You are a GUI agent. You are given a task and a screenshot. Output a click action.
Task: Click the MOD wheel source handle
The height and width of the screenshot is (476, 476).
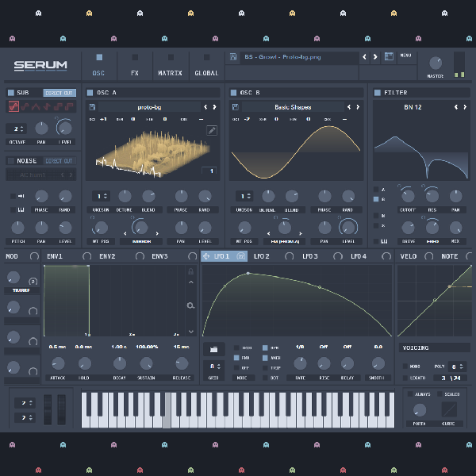click(x=34, y=256)
